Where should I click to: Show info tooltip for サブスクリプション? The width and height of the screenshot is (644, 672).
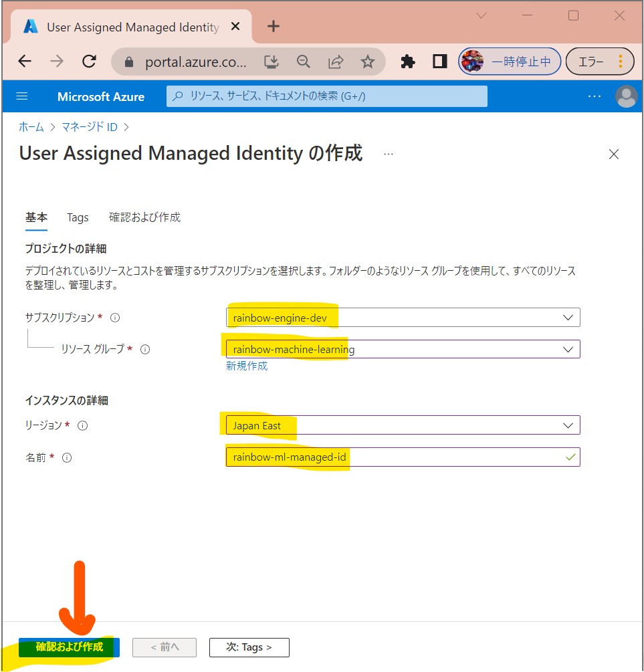click(115, 318)
